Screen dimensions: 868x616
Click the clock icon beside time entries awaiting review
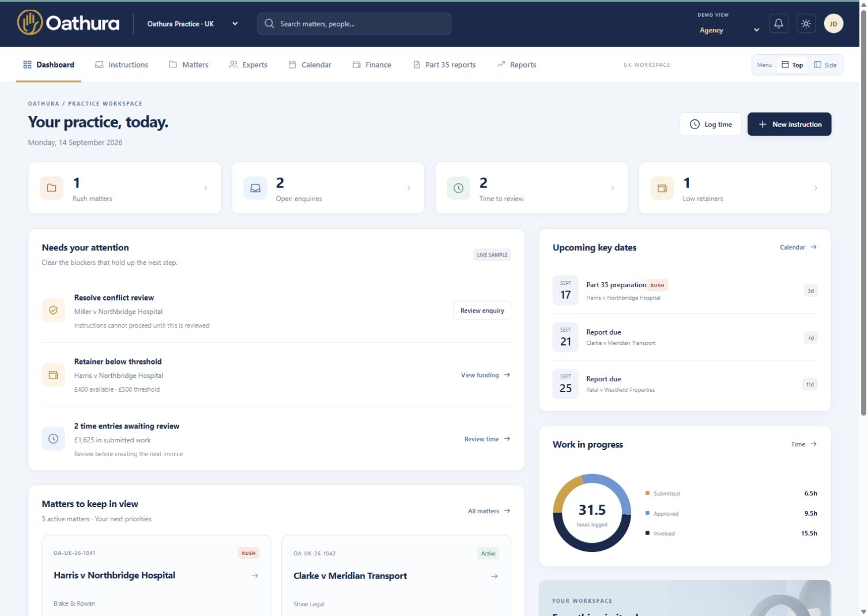53,439
